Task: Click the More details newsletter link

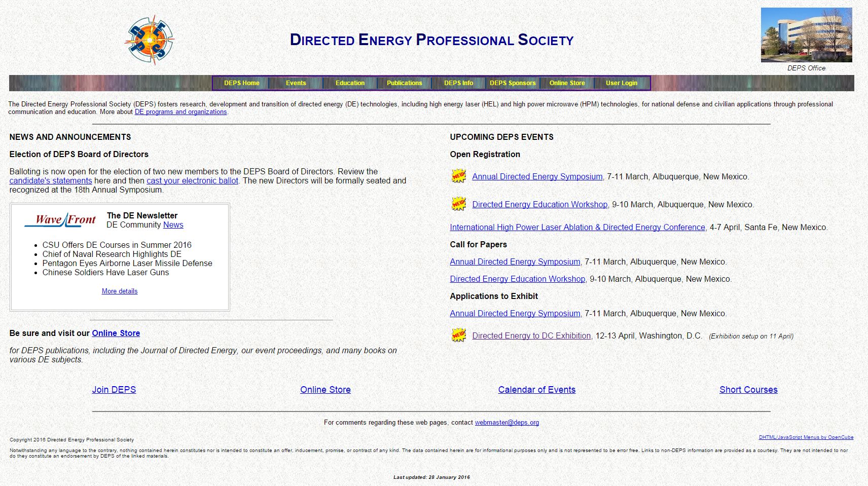Action: click(120, 291)
